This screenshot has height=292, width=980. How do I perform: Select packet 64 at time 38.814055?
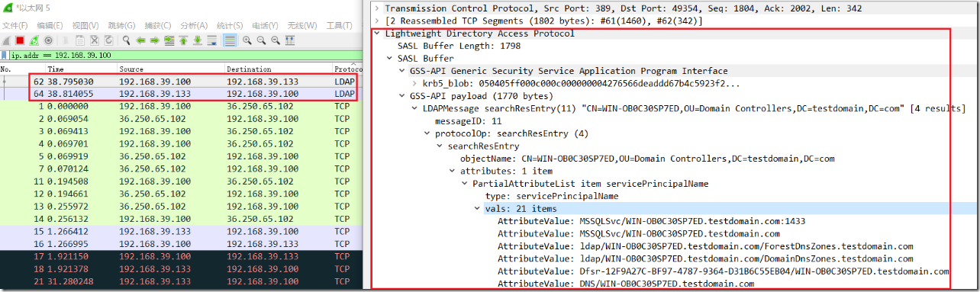[181, 93]
